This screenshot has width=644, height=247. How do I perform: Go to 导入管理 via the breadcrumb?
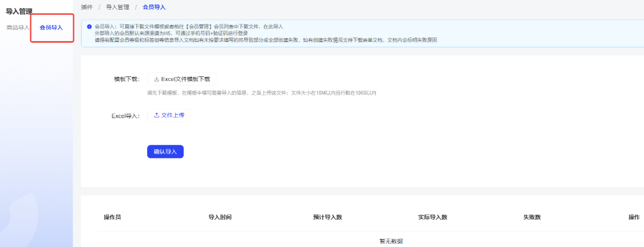(x=118, y=7)
